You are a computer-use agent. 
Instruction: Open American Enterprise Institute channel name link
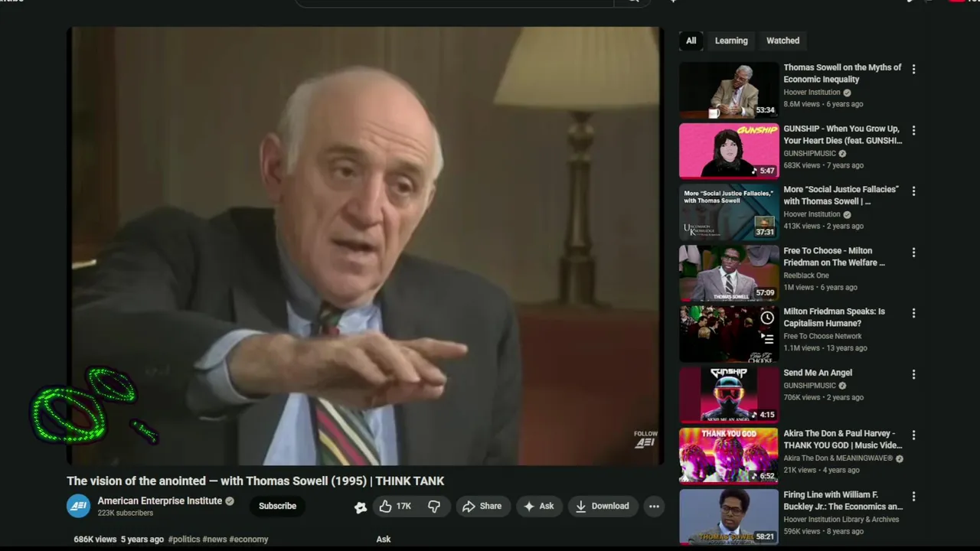(x=160, y=500)
